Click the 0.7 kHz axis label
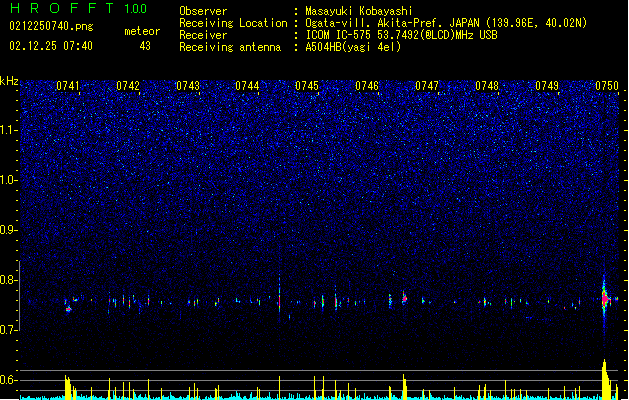Viewport: 629px width, 400px height. 8,330
